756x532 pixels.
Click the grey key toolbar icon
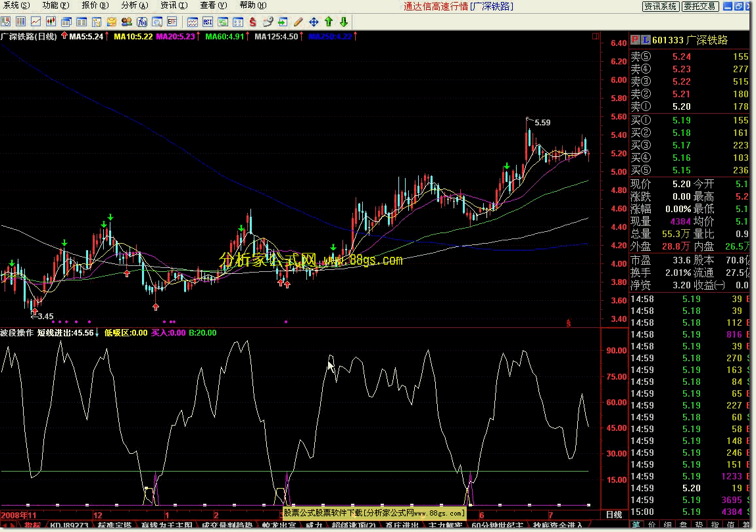click(x=268, y=22)
